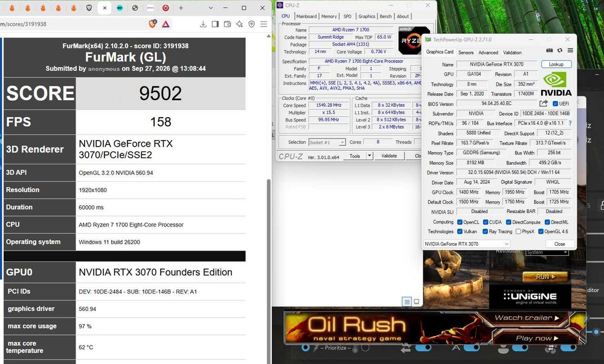
Task: Toggle the DirectML checkbox
Action: click(x=547, y=222)
